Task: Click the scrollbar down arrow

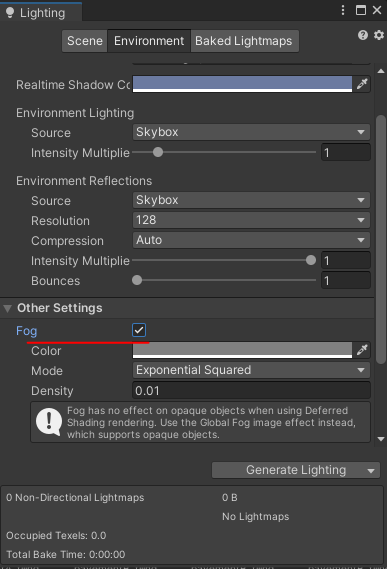Action: click(x=381, y=439)
